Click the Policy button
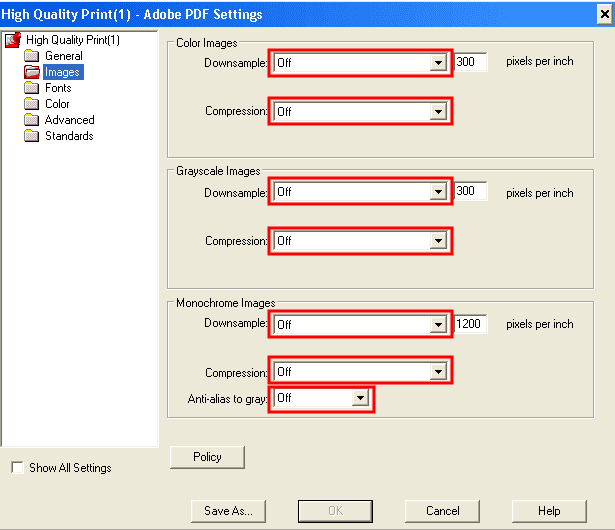The image size is (615, 530). [x=207, y=457]
